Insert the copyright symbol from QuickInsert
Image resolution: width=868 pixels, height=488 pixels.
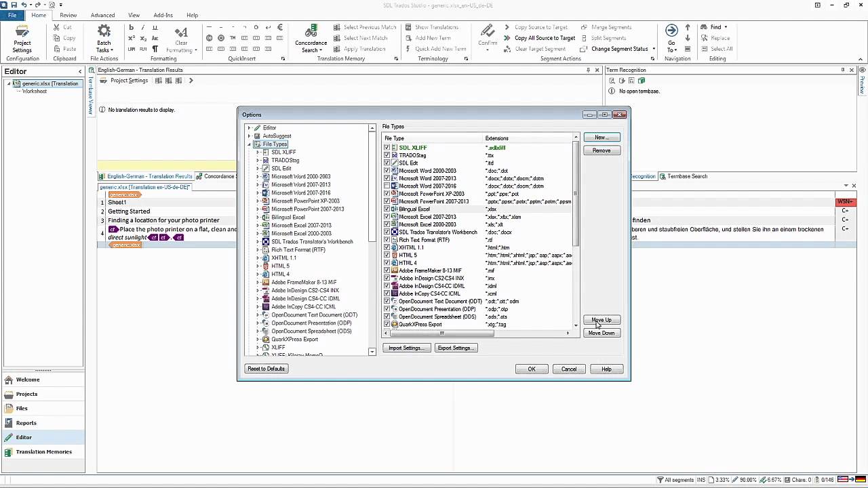click(x=210, y=39)
